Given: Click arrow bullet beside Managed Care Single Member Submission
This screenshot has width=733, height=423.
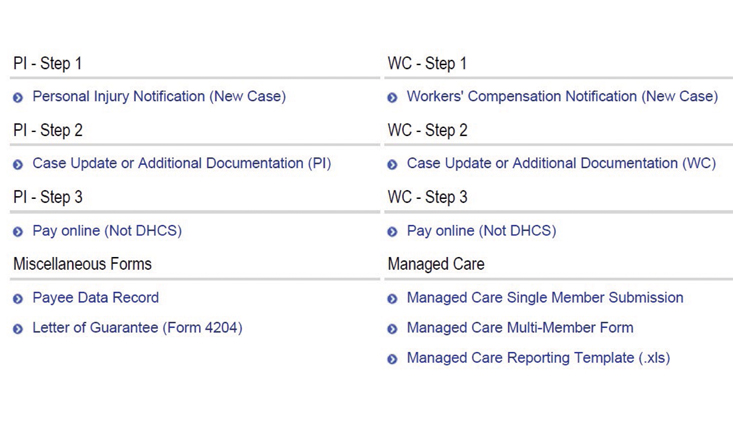Looking at the screenshot, I should tap(392, 299).
